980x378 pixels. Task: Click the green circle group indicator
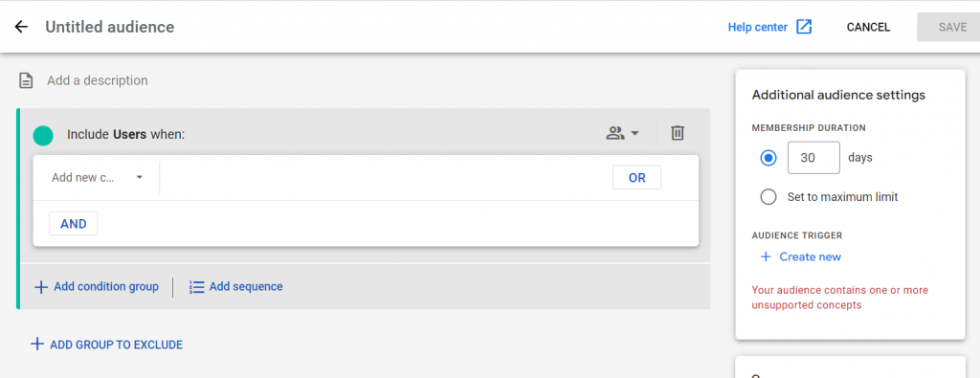[43, 136]
